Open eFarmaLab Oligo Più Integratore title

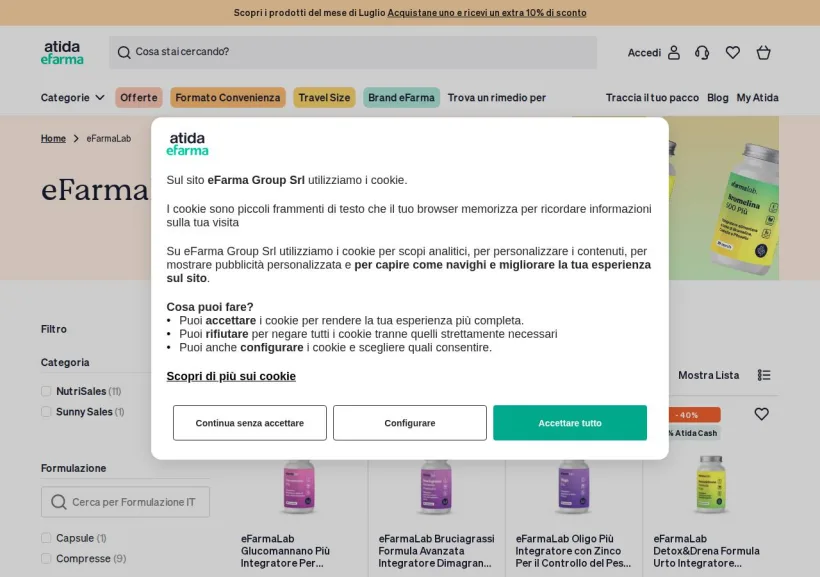tap(573, 551)
